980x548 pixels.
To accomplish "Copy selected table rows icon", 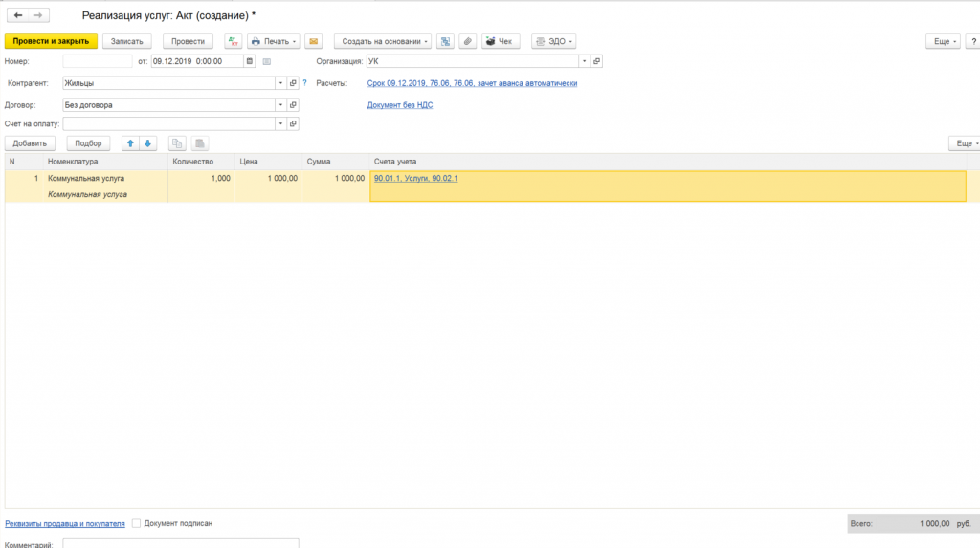I will coord(177,143).
